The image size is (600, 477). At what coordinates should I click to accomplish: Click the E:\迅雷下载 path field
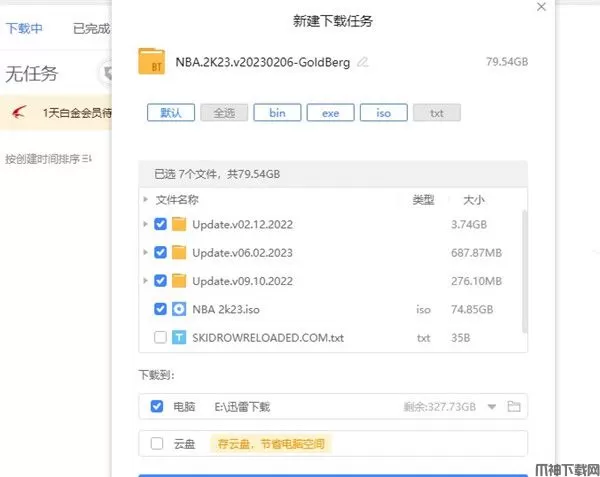pyautogui.click(x=242, y=407)
